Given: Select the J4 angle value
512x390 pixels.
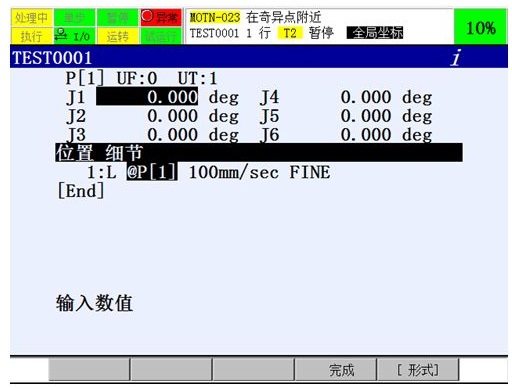Looking at the screenshot, I should 366,97.
